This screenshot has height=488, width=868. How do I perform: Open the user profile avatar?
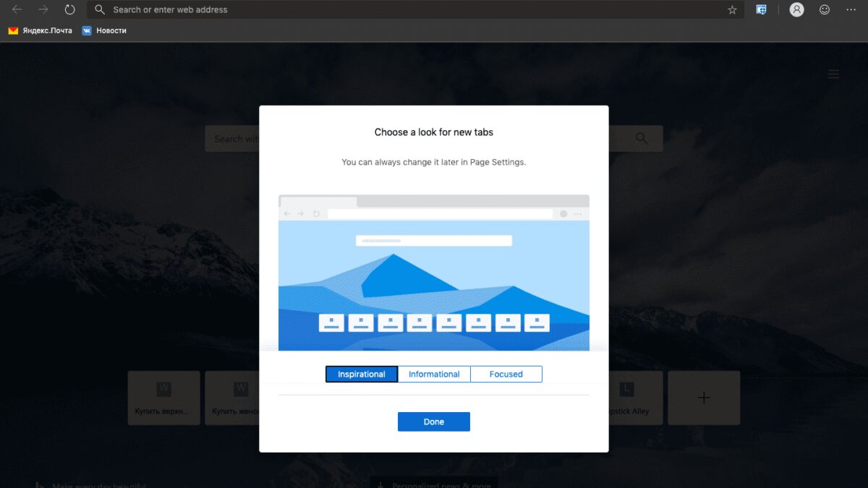pos(796,10)
